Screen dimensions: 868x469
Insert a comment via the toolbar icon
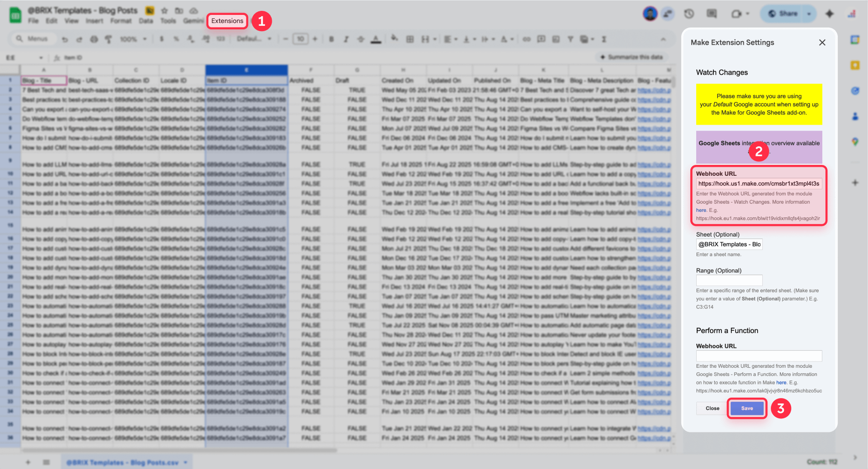(x=541, y=39)
